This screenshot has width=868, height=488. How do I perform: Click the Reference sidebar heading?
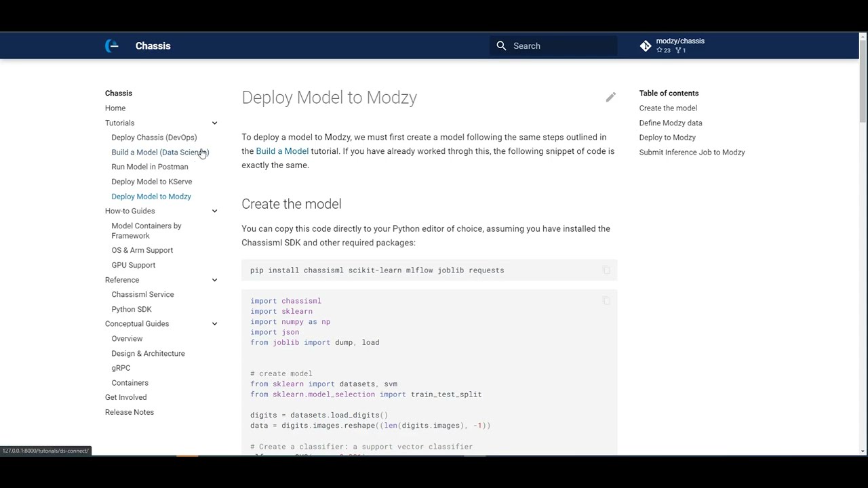pos(122,280)
